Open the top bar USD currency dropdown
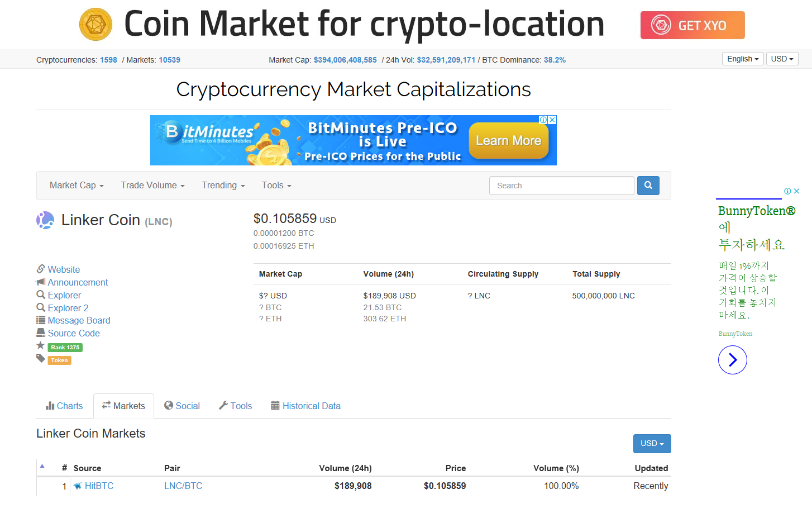Viewport: 812px width, 508px height. [x=782, y=59]
